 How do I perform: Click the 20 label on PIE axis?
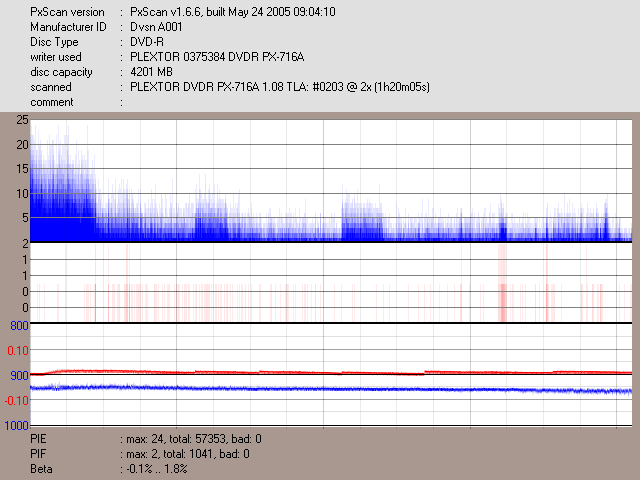pyautogui.click(x=22, y=144)
